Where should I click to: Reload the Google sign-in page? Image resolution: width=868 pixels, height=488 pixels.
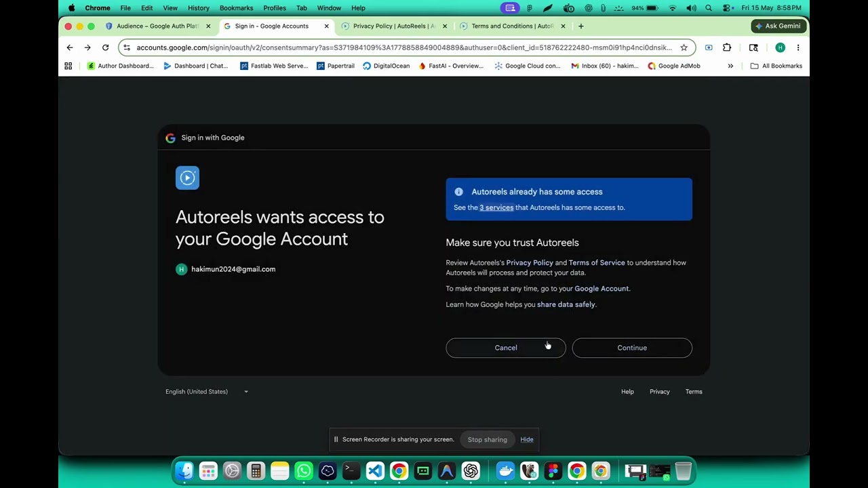click(x=105, y=47)
